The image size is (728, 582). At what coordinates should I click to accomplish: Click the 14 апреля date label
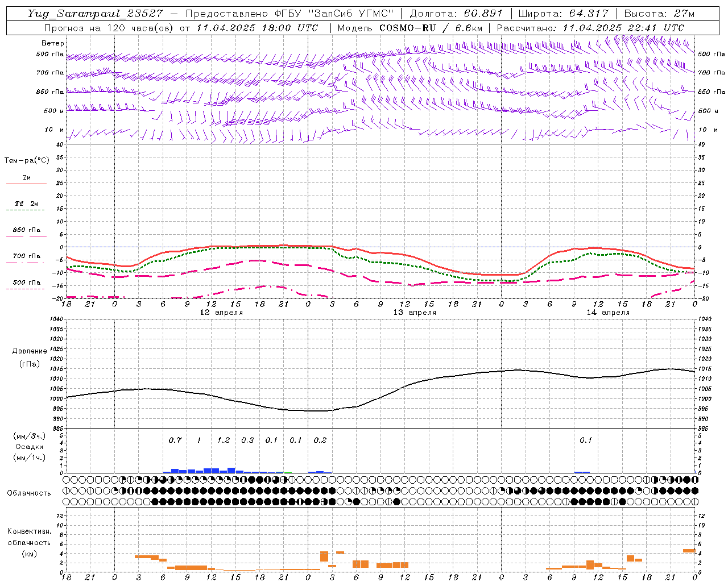click(608, 313)
